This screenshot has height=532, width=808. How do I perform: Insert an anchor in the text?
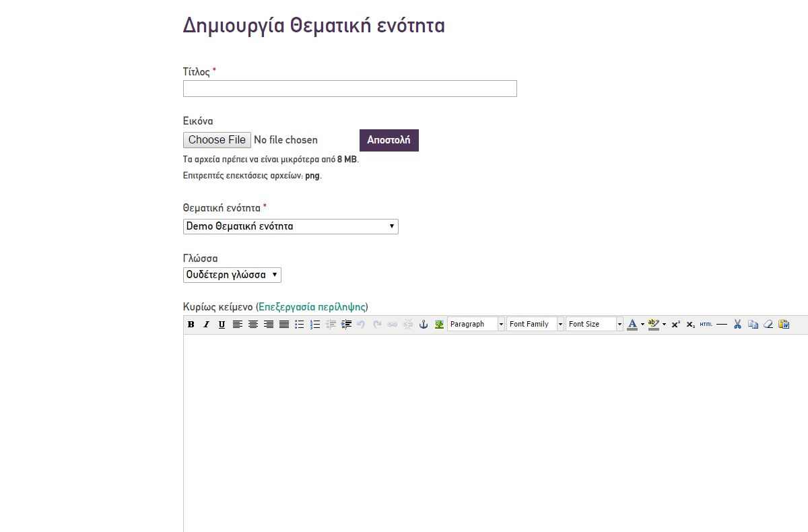pyautogui.click(x=424, y=325)
